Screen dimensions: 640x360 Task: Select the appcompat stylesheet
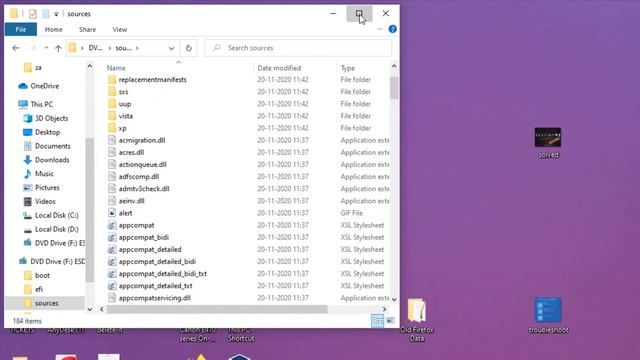(x=136, y=225)
